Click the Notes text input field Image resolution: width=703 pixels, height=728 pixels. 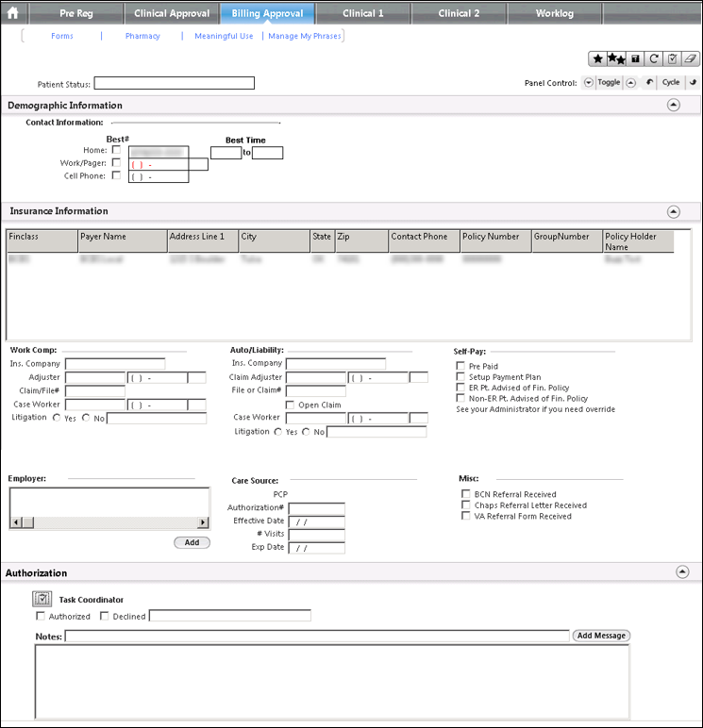coord(317,636)
